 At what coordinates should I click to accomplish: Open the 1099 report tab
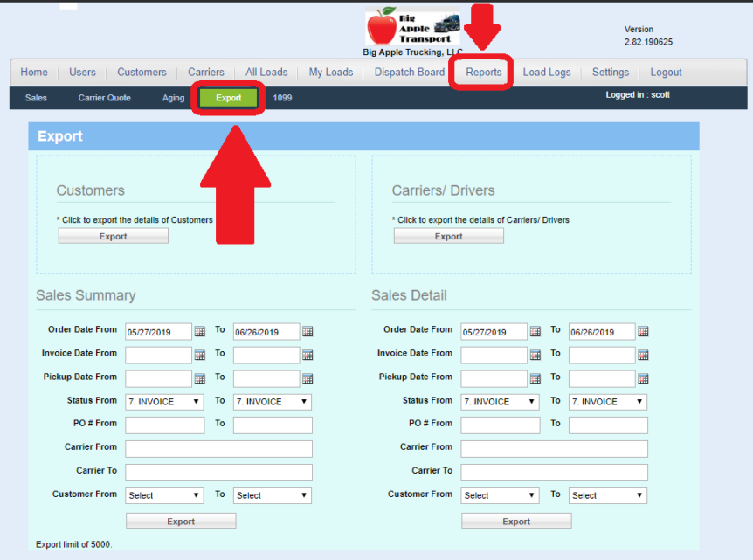(x=282, y=98)
